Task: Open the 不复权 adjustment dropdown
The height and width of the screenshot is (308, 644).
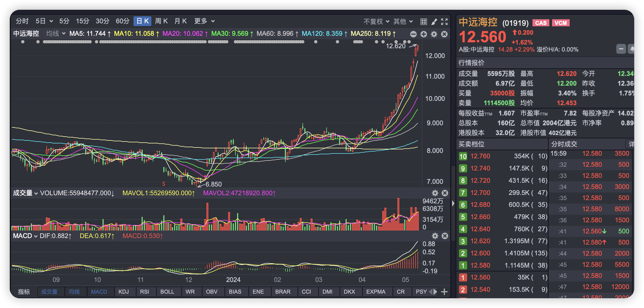Action: [x=376, y=21]
